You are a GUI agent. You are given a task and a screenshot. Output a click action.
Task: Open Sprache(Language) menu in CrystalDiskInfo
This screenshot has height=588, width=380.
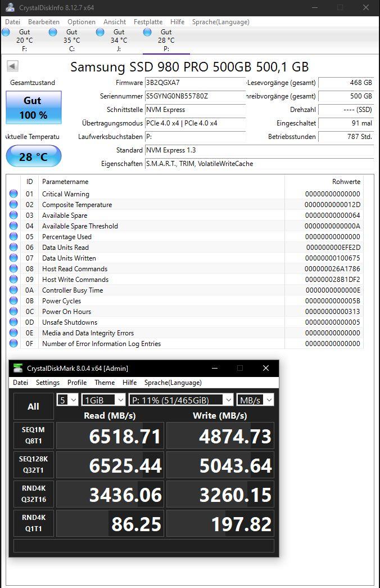(x=221, y=22)
